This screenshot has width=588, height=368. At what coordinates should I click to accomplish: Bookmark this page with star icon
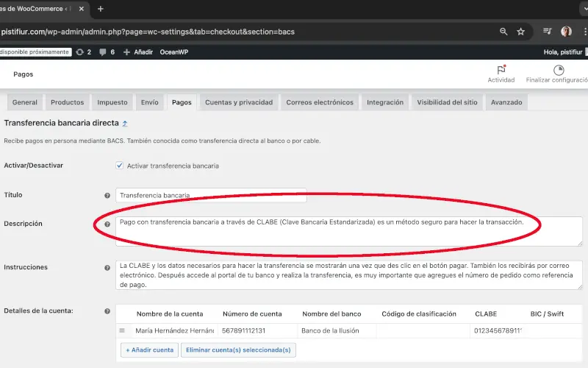click(x=520, y=32)
